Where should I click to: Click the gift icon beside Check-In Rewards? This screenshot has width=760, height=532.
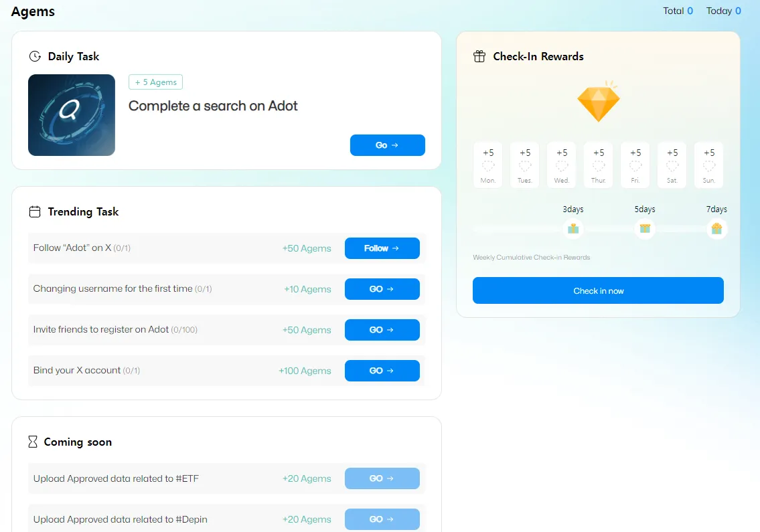click(x=479, y=57)
